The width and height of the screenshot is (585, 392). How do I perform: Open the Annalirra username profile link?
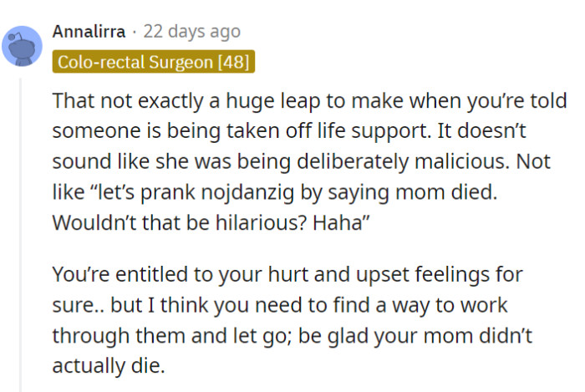coord(89,32)
